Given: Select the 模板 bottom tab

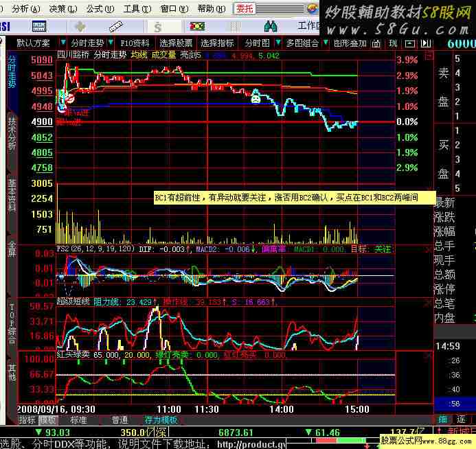Looking at the screenshot, I should coord(48,420).
